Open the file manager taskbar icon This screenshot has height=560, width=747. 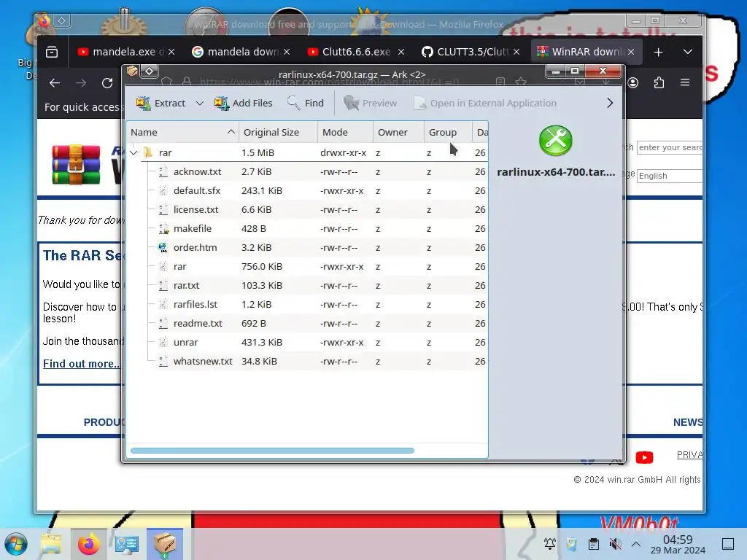pyautogui.click(x=51, y=544)
